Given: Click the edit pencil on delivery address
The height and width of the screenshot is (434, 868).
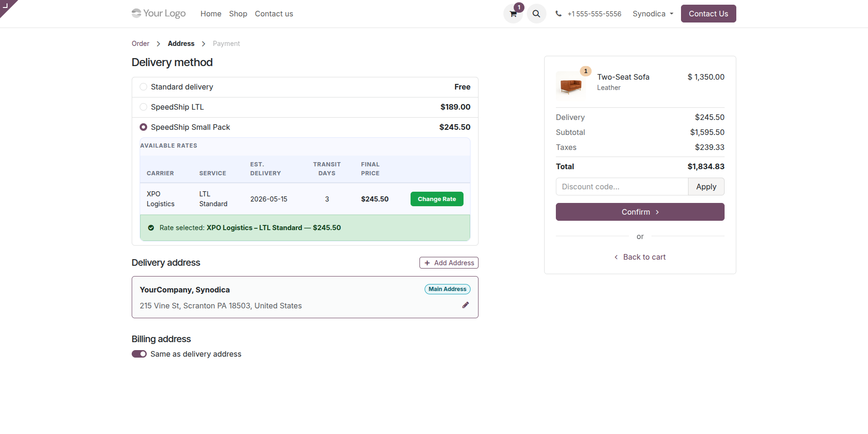Looking at the screenshot, I should pyautogui.click(x=465, y=305).
